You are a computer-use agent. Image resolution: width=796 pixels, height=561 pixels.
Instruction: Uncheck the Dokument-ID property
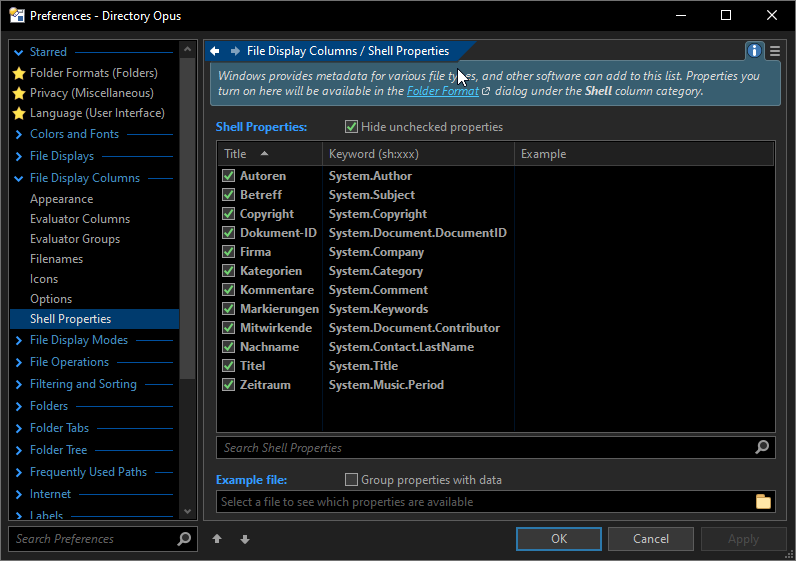tap(228, 233)
